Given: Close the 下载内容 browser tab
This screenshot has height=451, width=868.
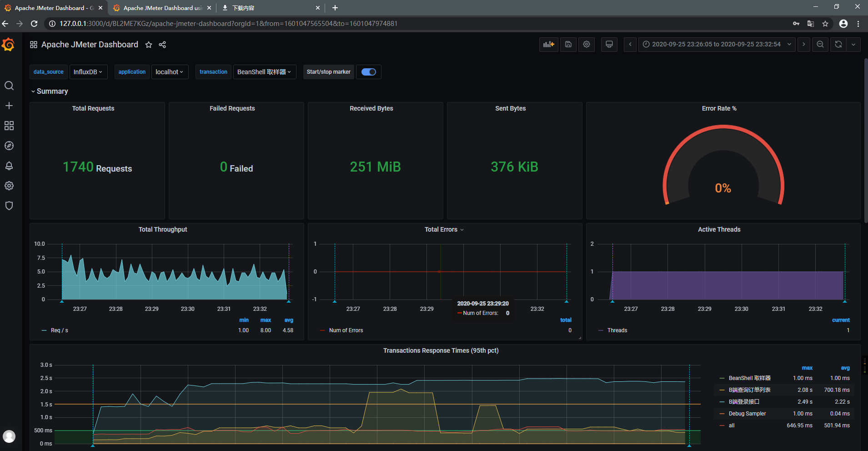Looking at the screenshot, I should click(318, 8).
